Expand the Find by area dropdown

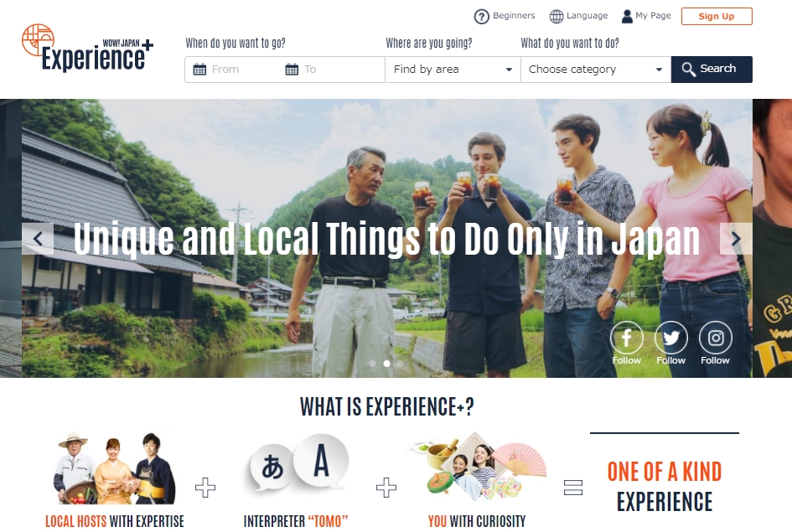(x=453, y=70)
